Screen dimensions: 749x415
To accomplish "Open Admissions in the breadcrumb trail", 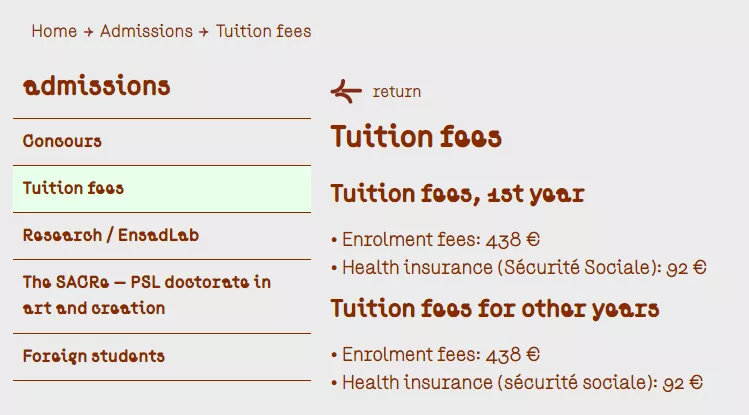I will pos(146,31).
